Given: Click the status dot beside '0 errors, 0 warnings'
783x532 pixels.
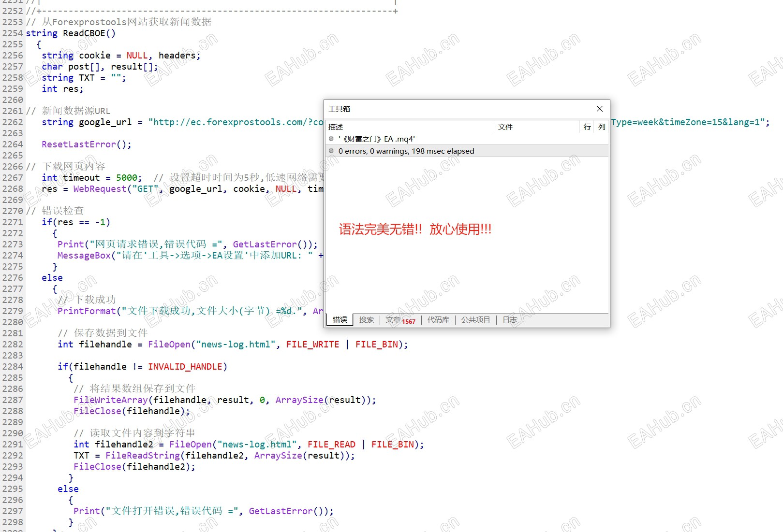Looking at the screenshot, I should point(331,151).
